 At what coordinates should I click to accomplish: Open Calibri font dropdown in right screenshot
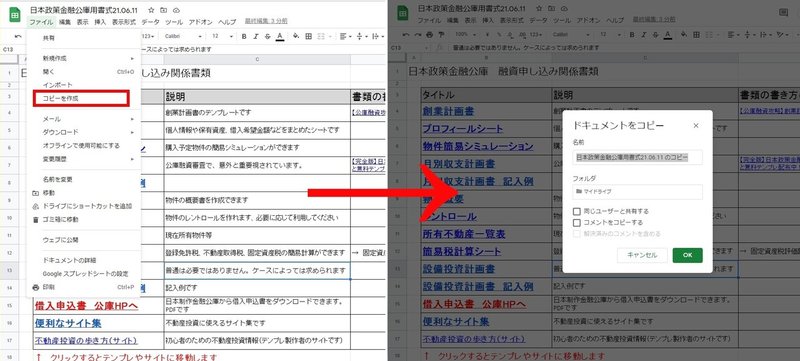pos(570,34)
